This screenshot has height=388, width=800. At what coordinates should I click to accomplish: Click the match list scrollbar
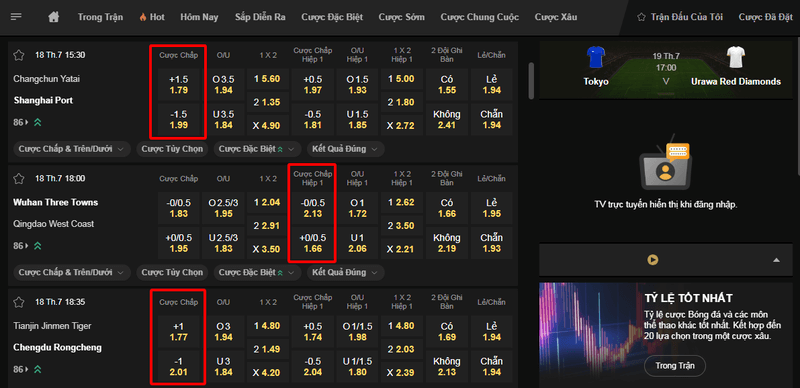(x=532, y=81)
